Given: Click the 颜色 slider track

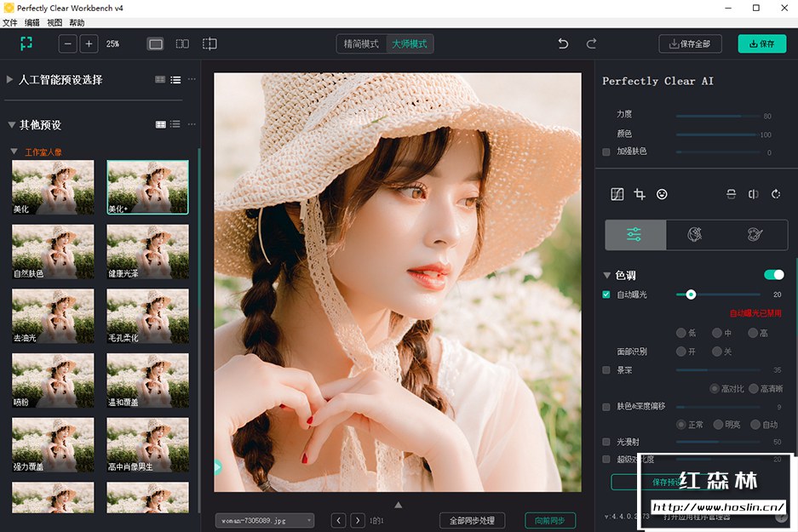Looking at the screenshot, I should [716, 134].
